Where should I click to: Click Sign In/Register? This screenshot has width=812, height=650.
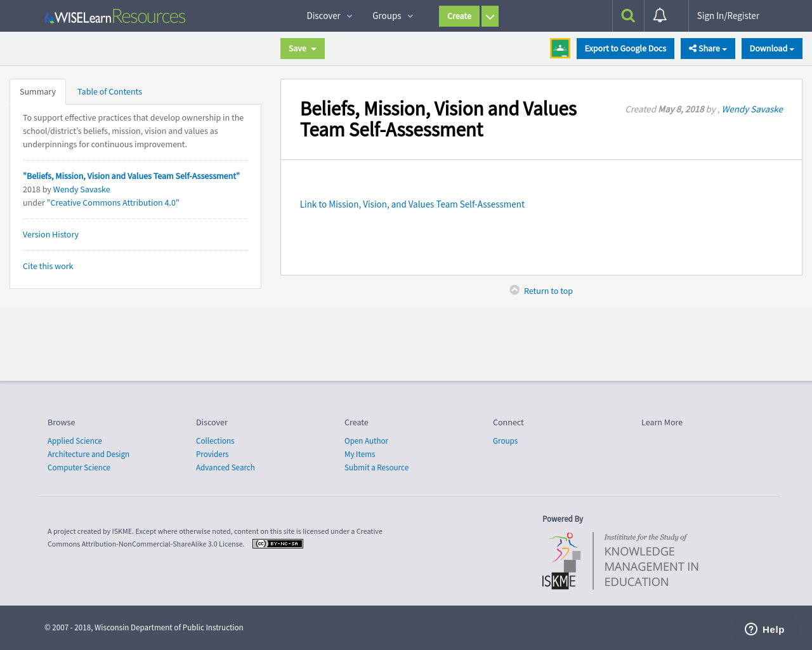coord(728,15)
